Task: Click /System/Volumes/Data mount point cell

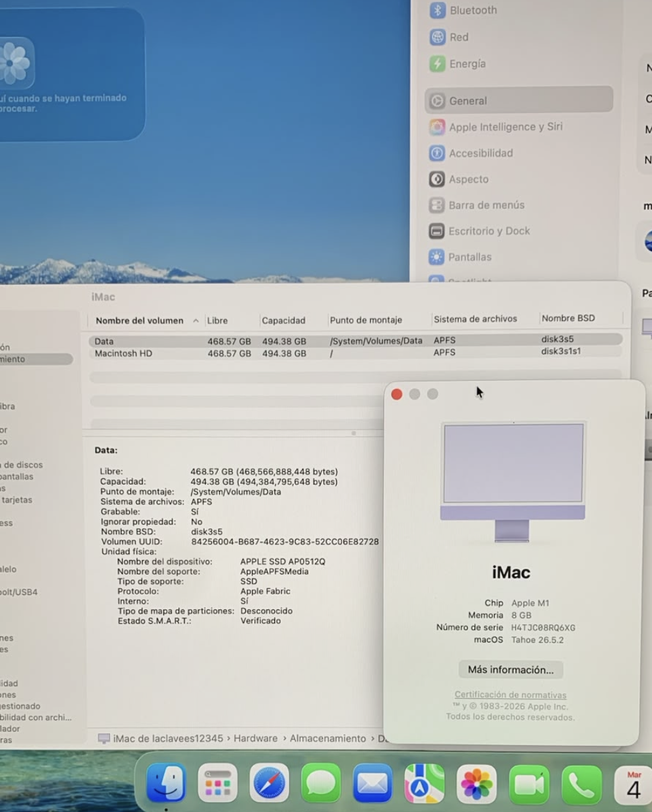Action: coord(376,341)
